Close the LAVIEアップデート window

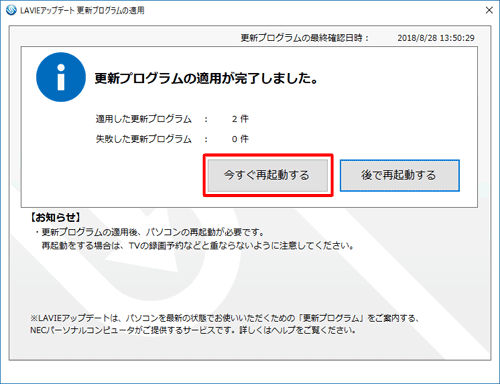489,10
